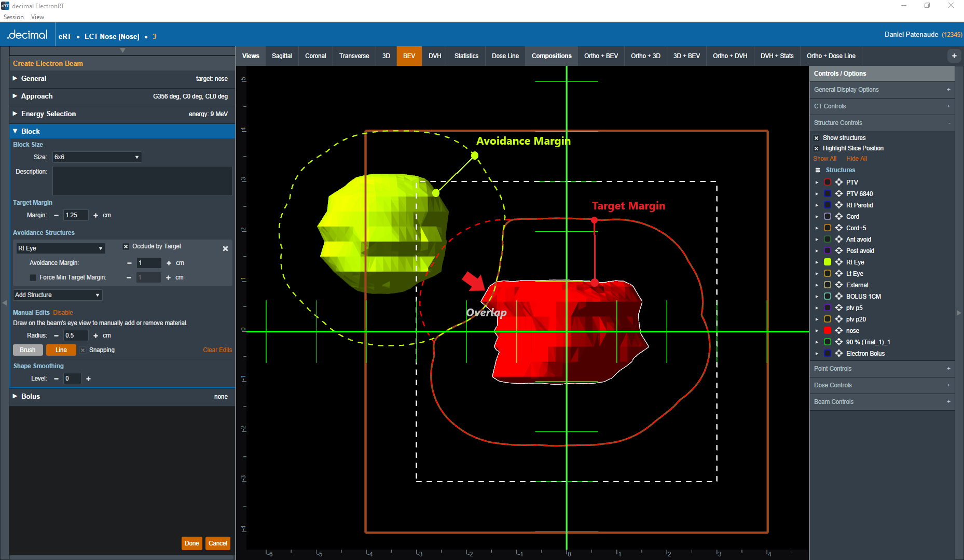Image resolution: width=964 pixels, height=560 pixels.
Task: Toggle the Occlude by Target checkbox
Action: (x=126, y=247)
